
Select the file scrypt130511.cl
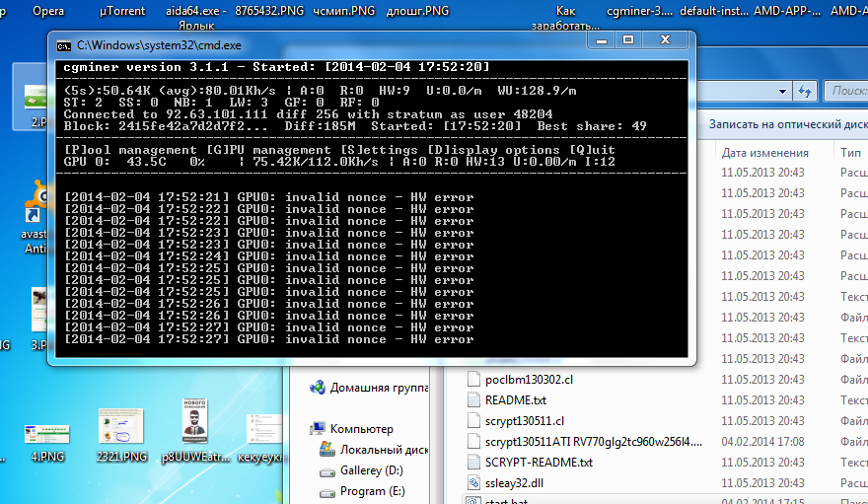click(524, 421)
